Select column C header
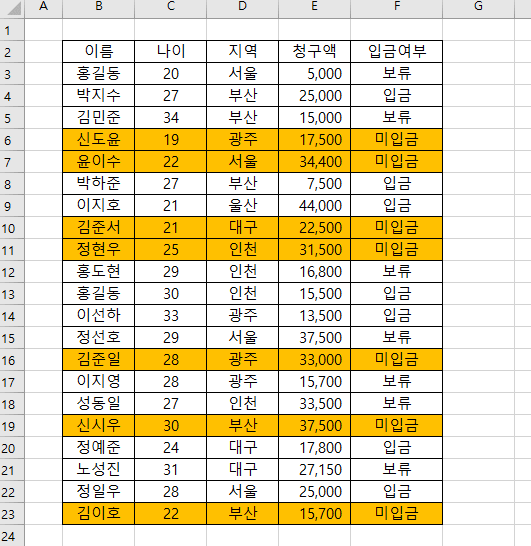 pyautogui.click(x=171, y=9)
